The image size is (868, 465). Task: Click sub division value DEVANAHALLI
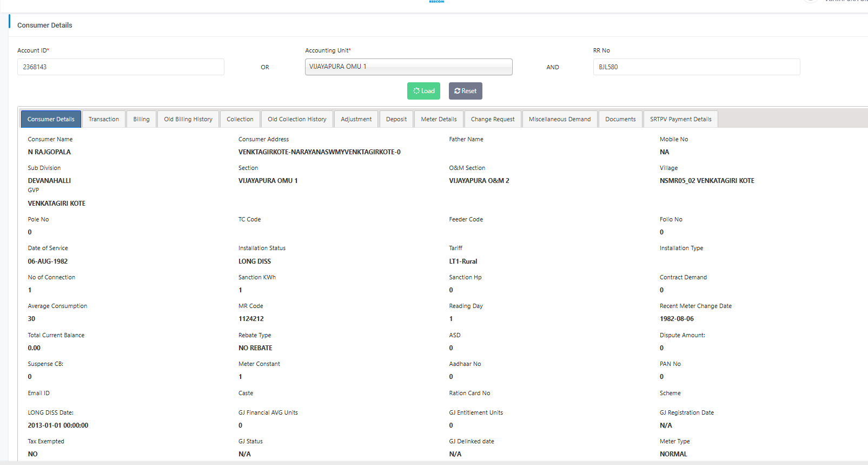(49, 181)
